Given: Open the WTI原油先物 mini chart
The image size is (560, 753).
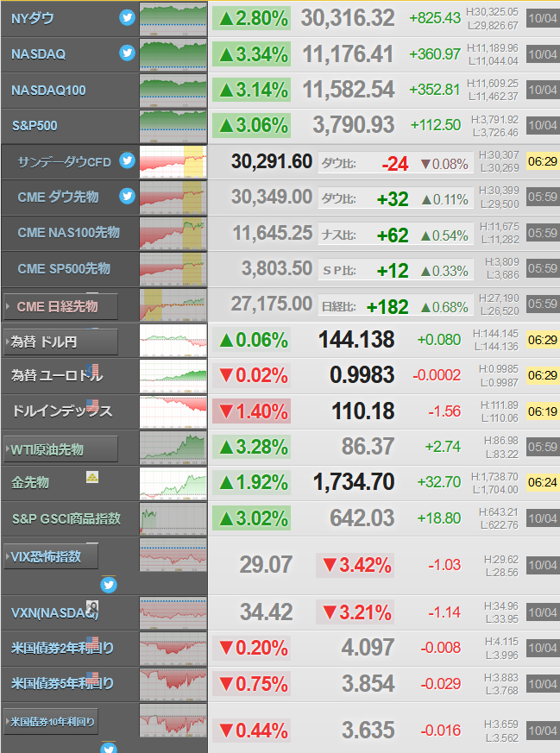Looking at the screenshot, I should pos(173,447).
